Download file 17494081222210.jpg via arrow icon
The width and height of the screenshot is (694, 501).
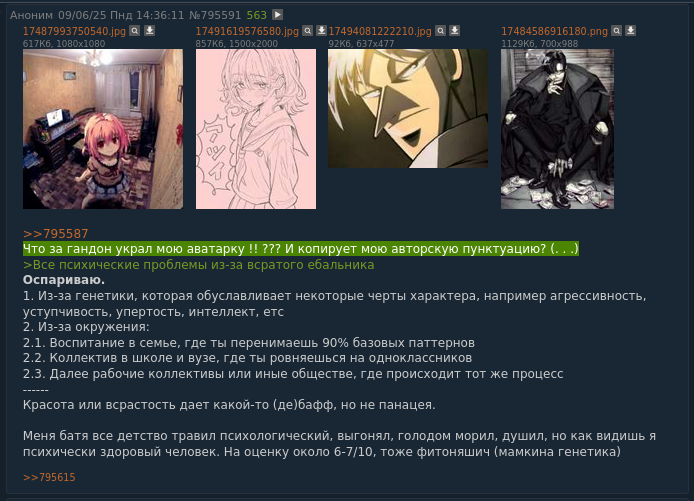coord(455,31)
